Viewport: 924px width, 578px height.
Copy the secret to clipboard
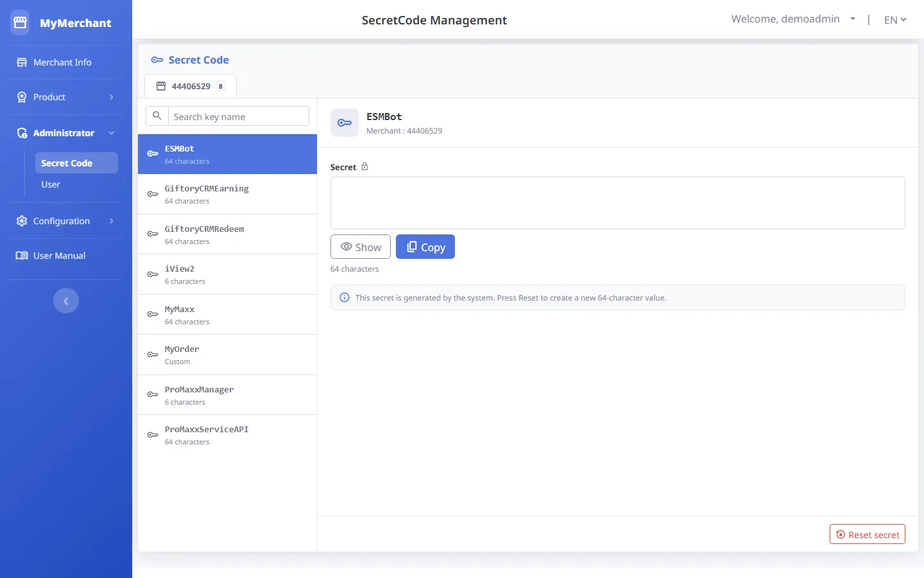(x=425, y=247)
